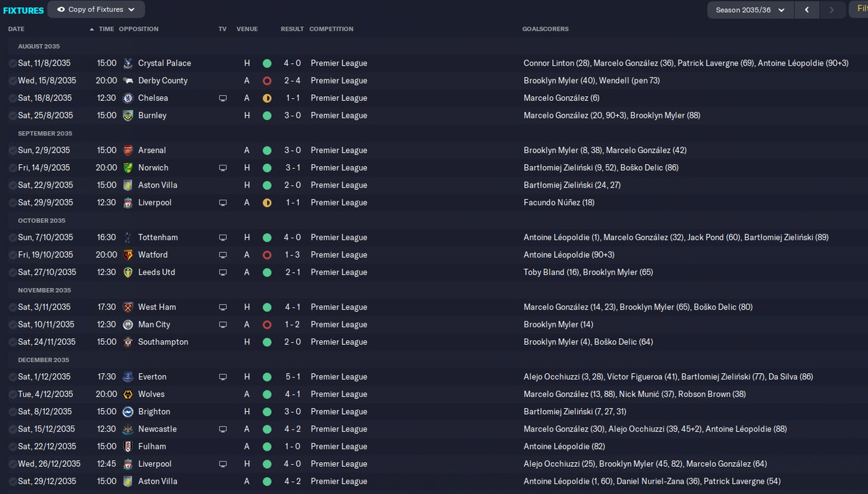The height and width of the screenshot is (494, 868).
Task: Open the Filter button at top right
Action: (859, 10)
